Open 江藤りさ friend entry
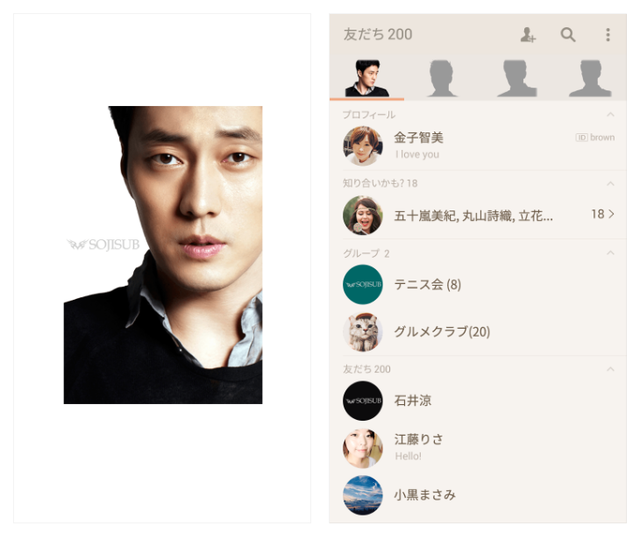This screenshot has width=640, height=533. tap(478, 448)
